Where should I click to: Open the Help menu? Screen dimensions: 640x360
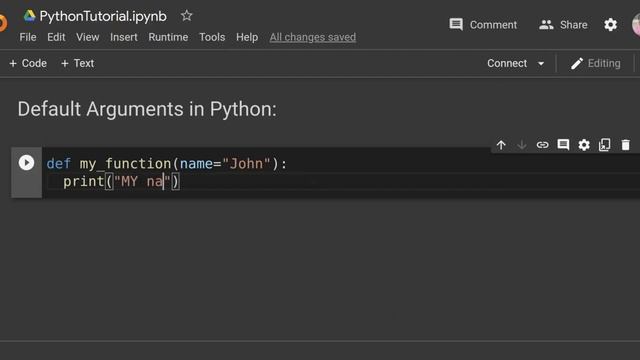coord(247,37)
